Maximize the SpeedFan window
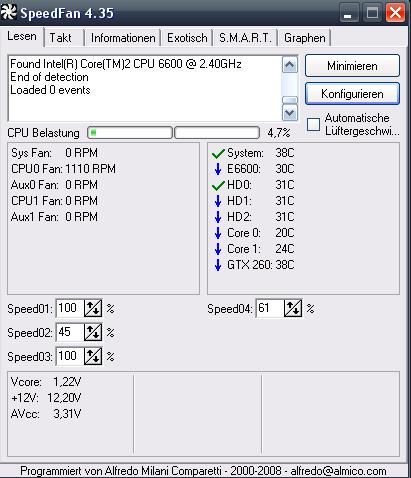 tap(372, 13)
